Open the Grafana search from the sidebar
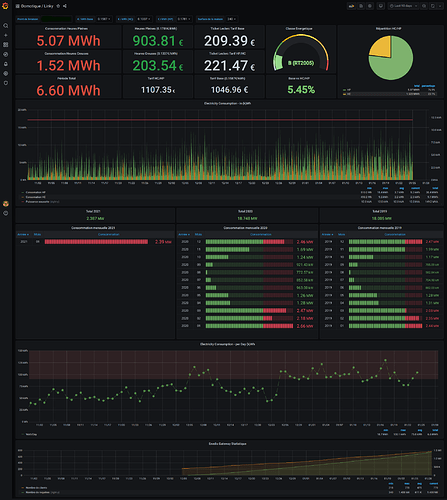Viewport: 447px width, 500px height. tap(6, 26)
